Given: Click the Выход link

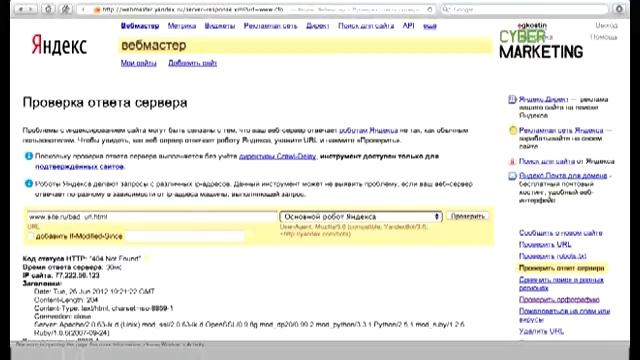Looking at the screenshot, I should tap(606, 25).
